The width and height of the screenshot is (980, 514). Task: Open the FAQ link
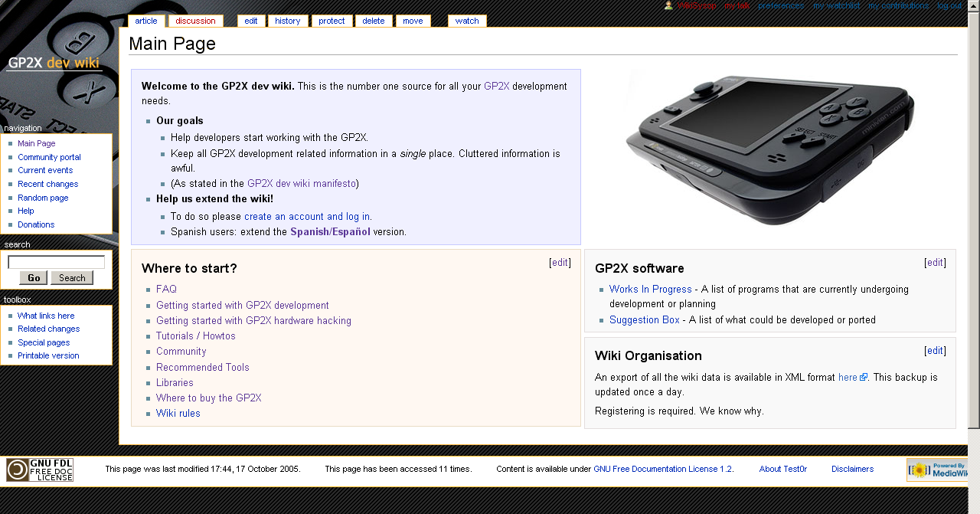click(x=166, y=290)
